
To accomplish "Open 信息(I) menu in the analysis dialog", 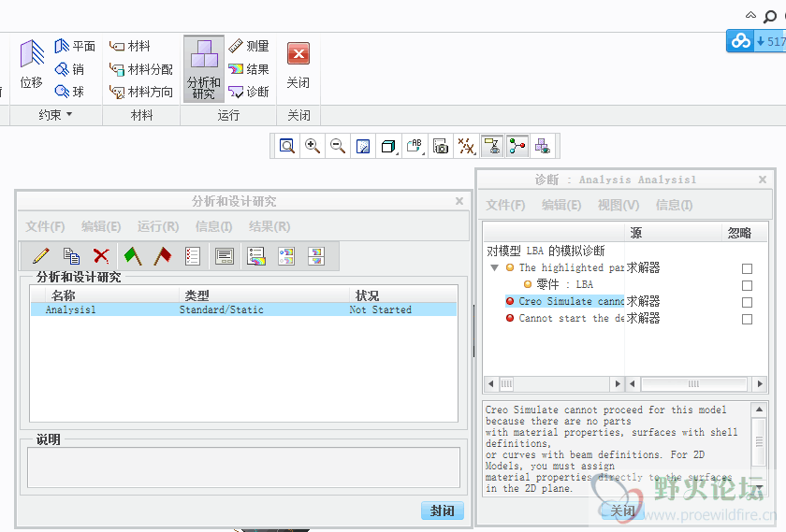I will (x=213, y=226).
